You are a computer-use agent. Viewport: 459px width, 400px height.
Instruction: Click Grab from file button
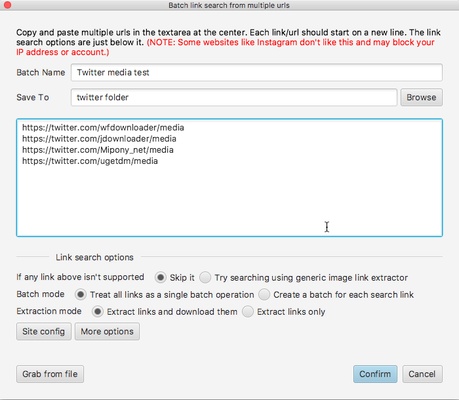pyautogui.click(x=50, y=374)
